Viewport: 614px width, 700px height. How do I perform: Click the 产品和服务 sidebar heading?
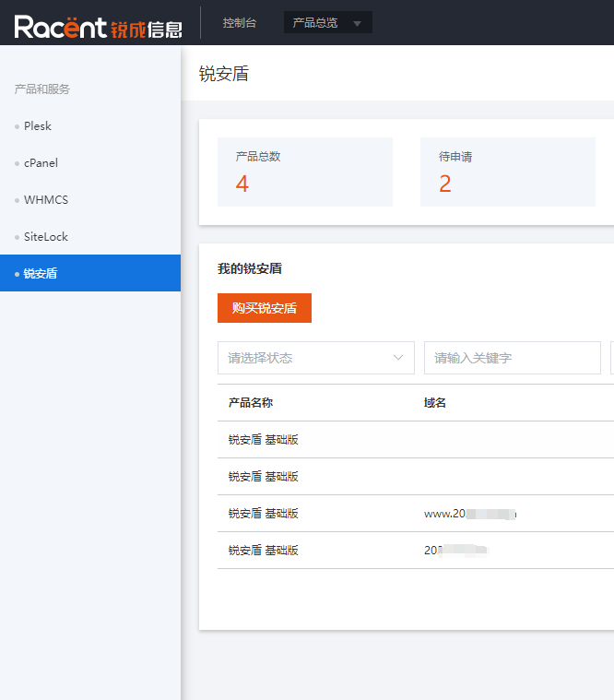tap(41, 89)
